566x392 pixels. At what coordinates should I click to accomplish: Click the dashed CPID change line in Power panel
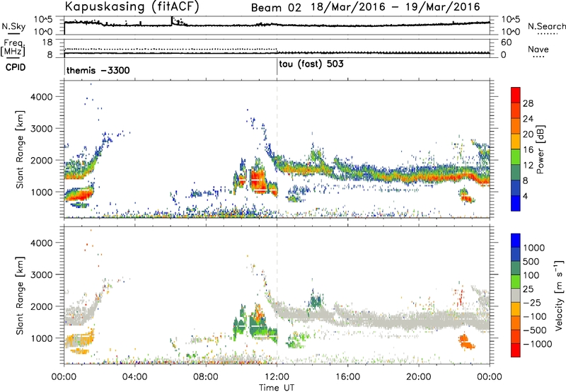(x=277, y=149)
